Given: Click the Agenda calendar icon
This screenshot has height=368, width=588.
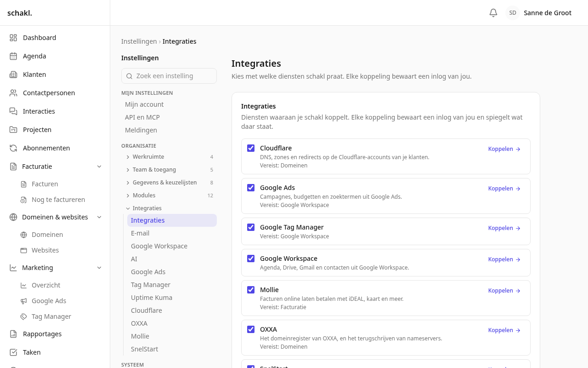Looking at the screenshot, I should click(13, 56).
